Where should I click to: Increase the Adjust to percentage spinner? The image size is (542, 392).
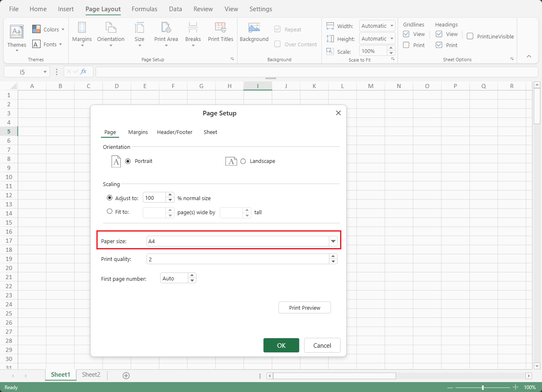[x=170, y=195]
